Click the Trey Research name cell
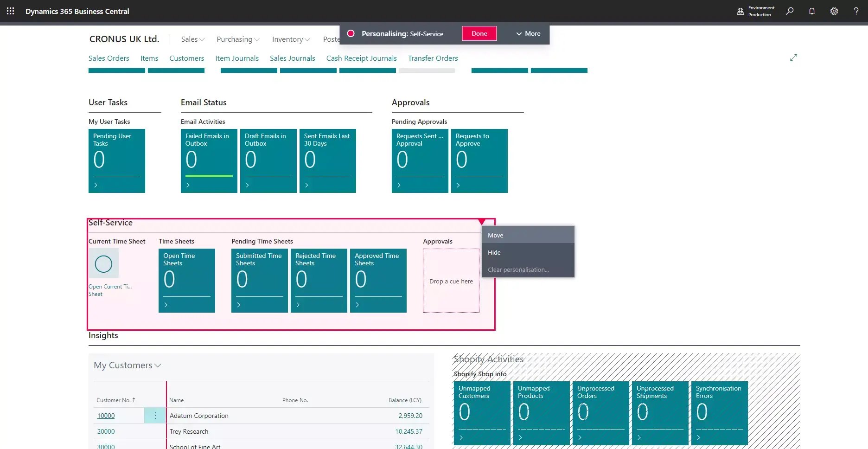Viewport: 868px width, 449px height. coord(189,431)
